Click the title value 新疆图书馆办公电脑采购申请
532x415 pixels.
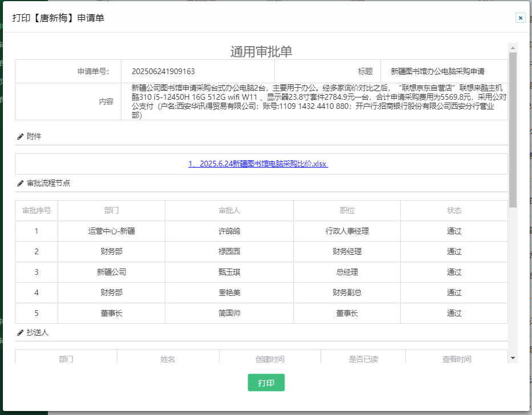point(437,71)
